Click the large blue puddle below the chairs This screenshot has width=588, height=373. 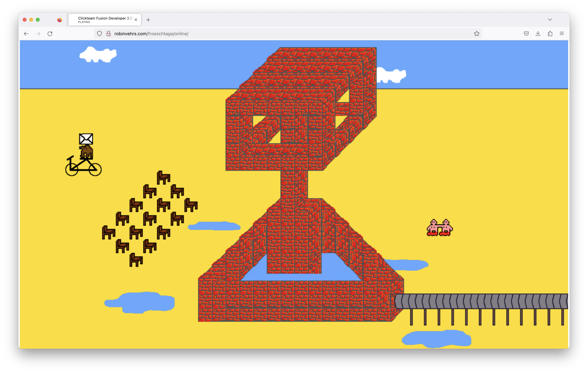[139, 302]
